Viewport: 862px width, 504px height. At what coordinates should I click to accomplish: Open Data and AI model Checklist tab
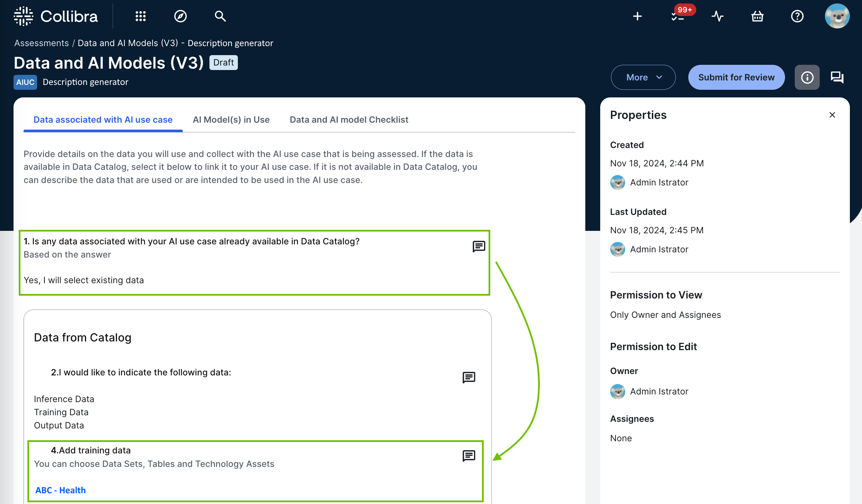tap(349, 120)
